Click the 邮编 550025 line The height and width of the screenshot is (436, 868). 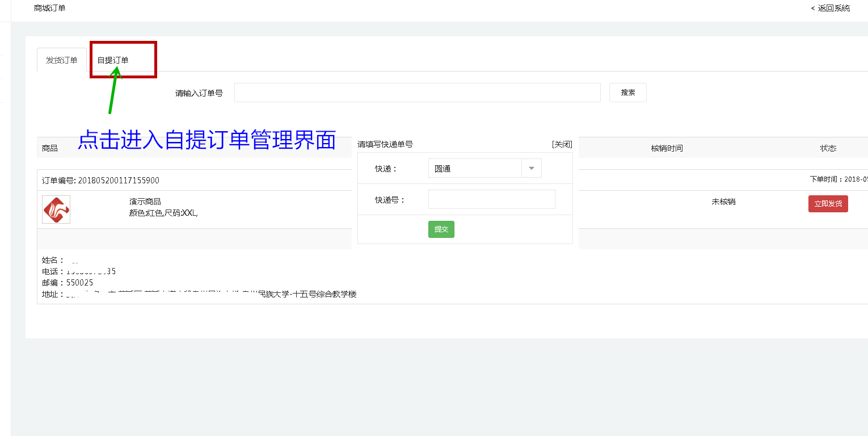68,283
